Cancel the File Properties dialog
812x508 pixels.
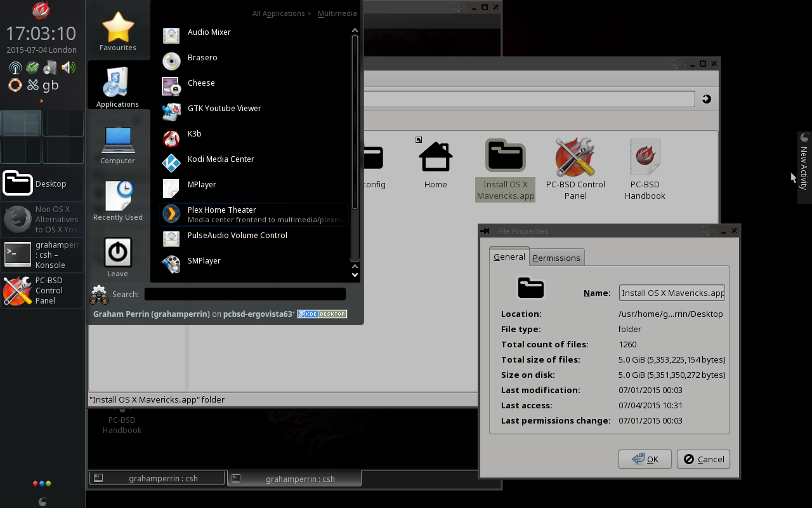pyautogui.click(x=704, y=459)
